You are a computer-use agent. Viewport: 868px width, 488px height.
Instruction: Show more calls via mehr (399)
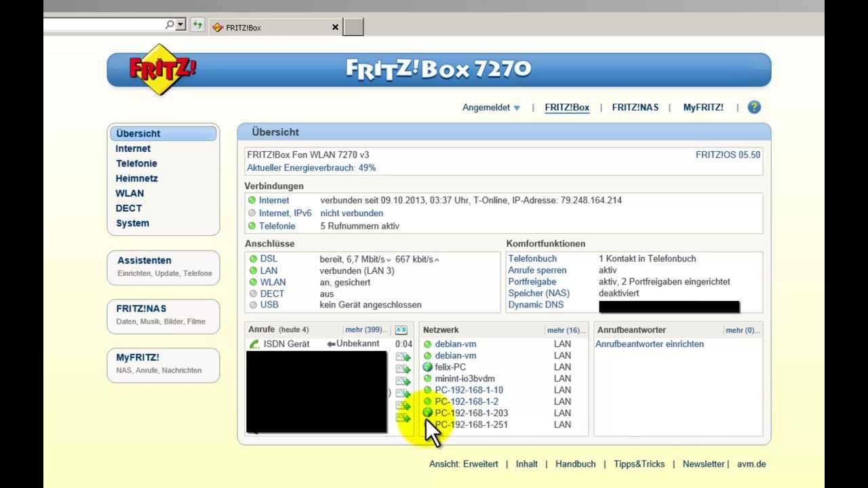coord(367,330)
